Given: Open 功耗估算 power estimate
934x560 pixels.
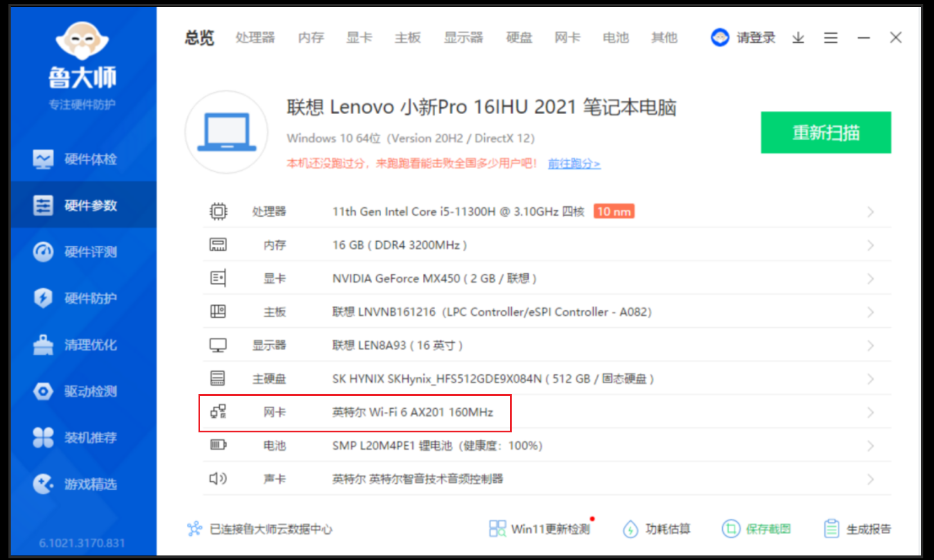Looking at the screenshot, I should (x=657, y=529).
